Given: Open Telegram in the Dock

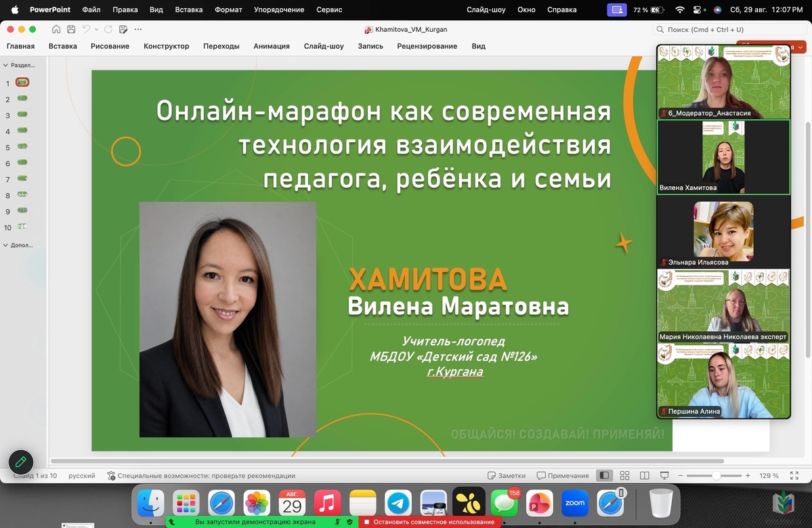Looking at the screenshot, I should click(x=398, y=503).
